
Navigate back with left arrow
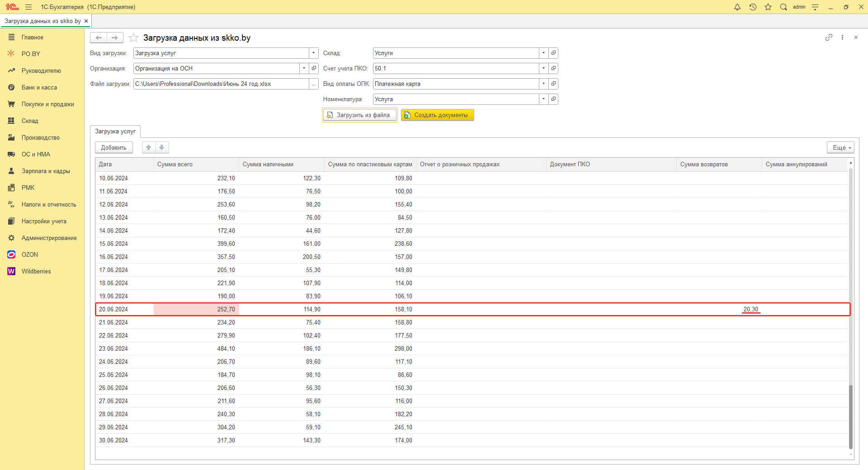tap(99, 38)
